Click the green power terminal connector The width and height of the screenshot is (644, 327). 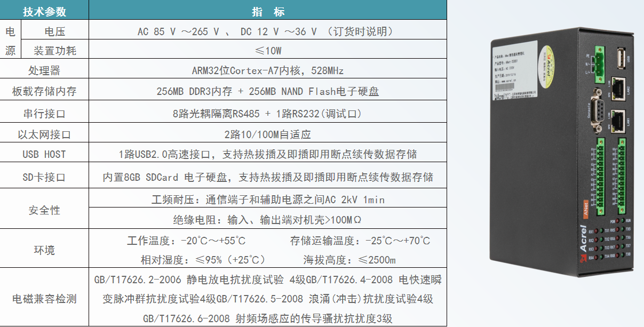pos(598,62)
